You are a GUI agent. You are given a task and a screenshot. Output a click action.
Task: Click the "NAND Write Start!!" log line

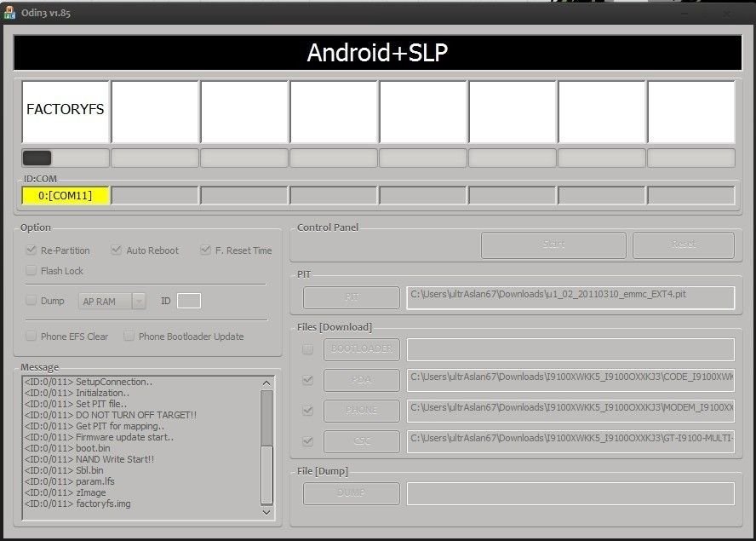[89, 459]
